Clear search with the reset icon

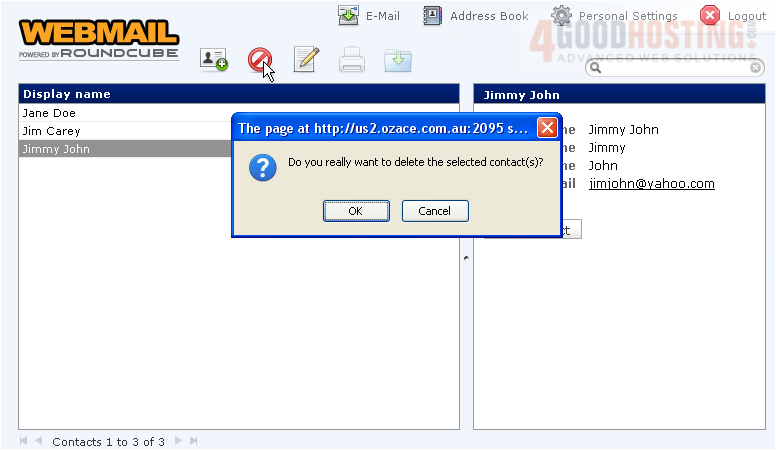click(x=756, y=68)
